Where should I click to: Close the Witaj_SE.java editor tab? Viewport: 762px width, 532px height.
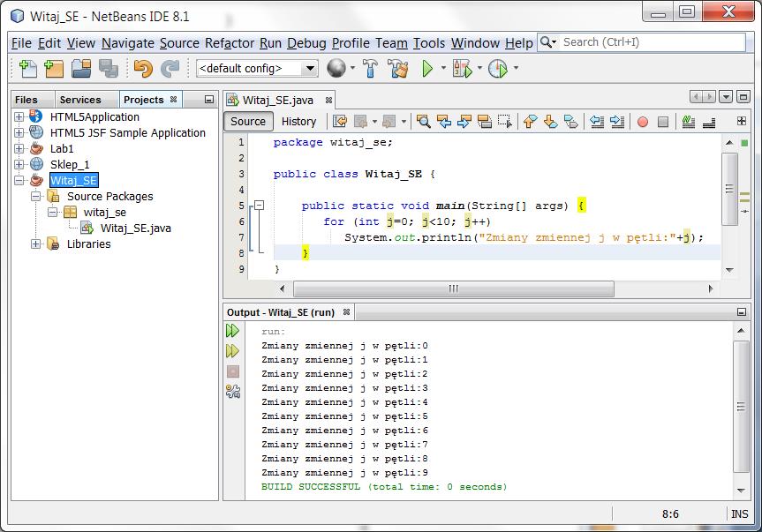tap(329, 100)
